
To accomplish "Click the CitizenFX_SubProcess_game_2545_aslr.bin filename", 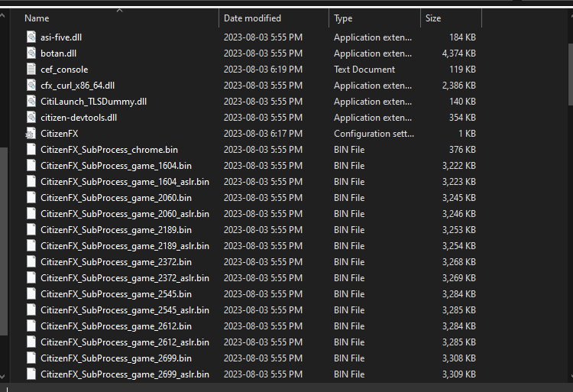I will tap(125, 310).
